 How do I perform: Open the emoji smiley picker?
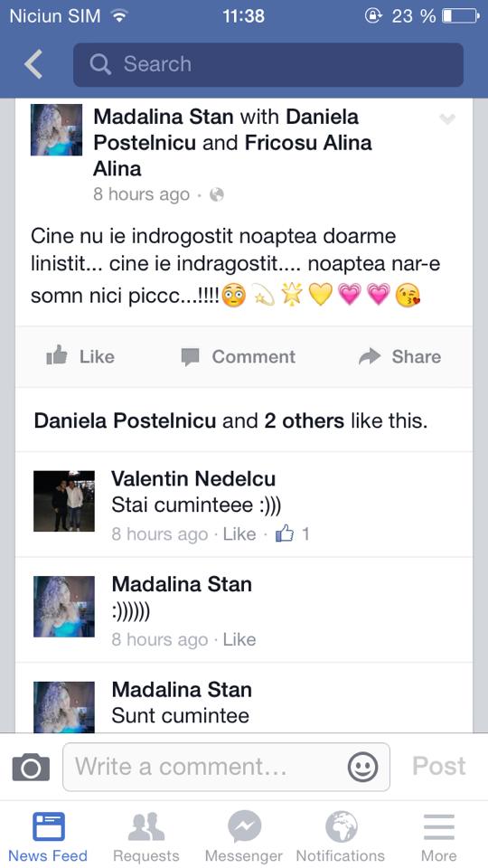tap(363, 768)
